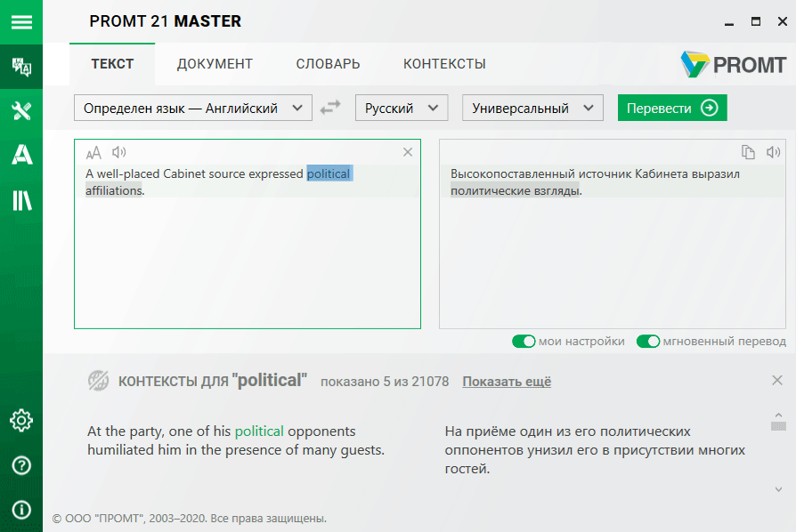Click the Перевести translate button

pos(672,108)
